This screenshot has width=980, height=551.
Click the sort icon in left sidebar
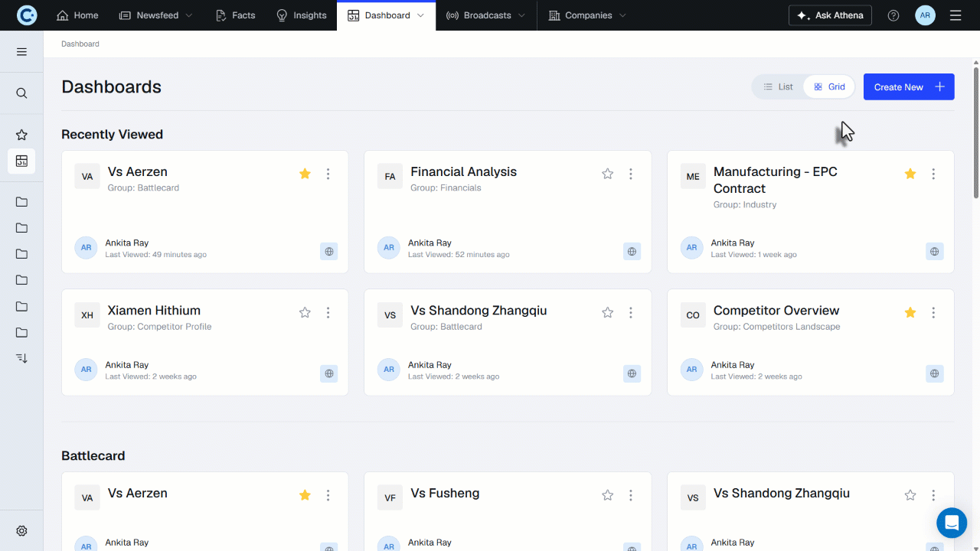[21, 358]
